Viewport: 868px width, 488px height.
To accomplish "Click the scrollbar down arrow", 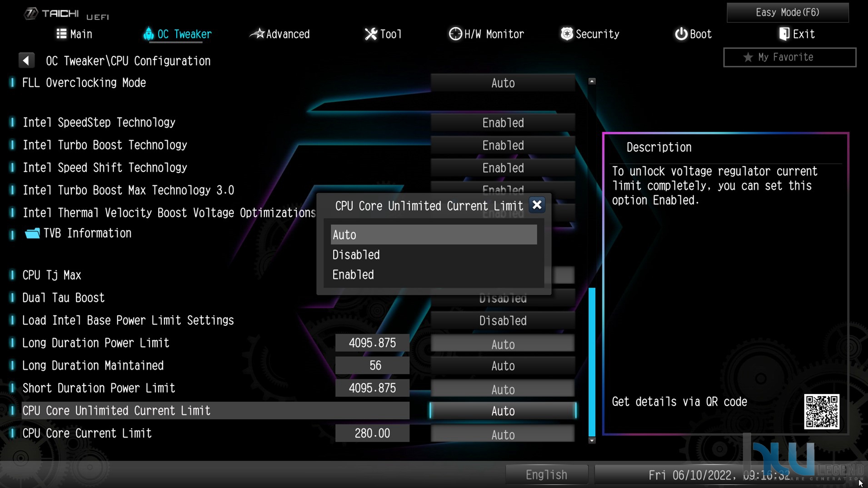I will [592, 440].
